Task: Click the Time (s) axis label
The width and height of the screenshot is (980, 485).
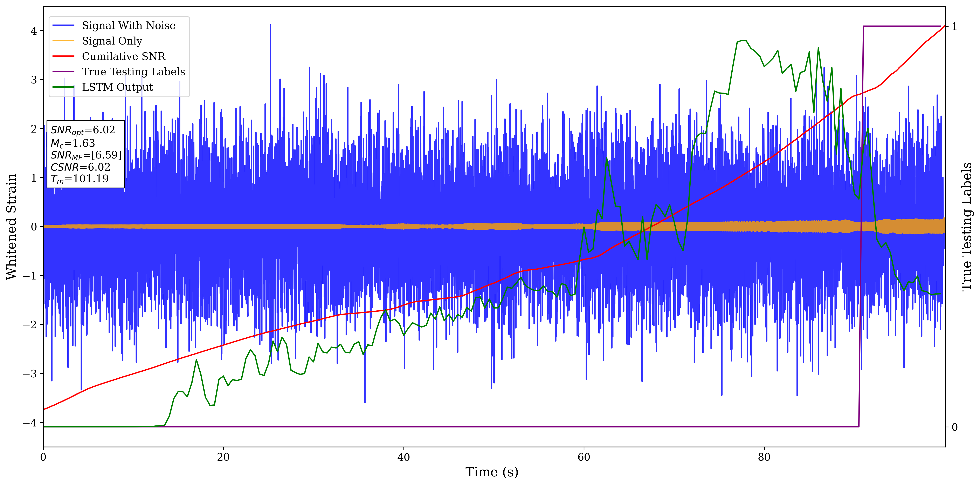Action: [x=491, y=472]
